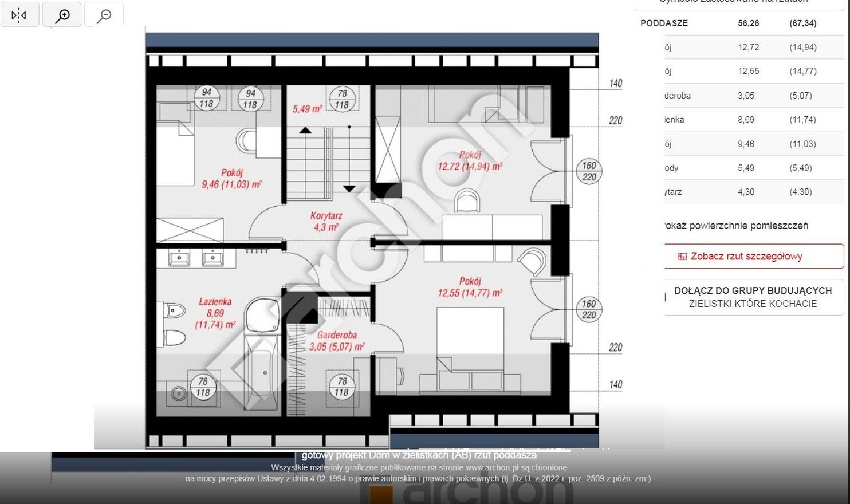Click the Łazienka 8,69 room label
This screenshot has width=850, height=504.
click(x=215, y=313)
